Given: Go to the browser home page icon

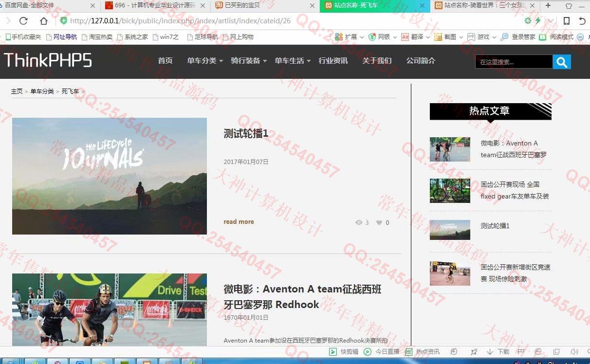Looking at the screenshot, I should coord(44,21).
